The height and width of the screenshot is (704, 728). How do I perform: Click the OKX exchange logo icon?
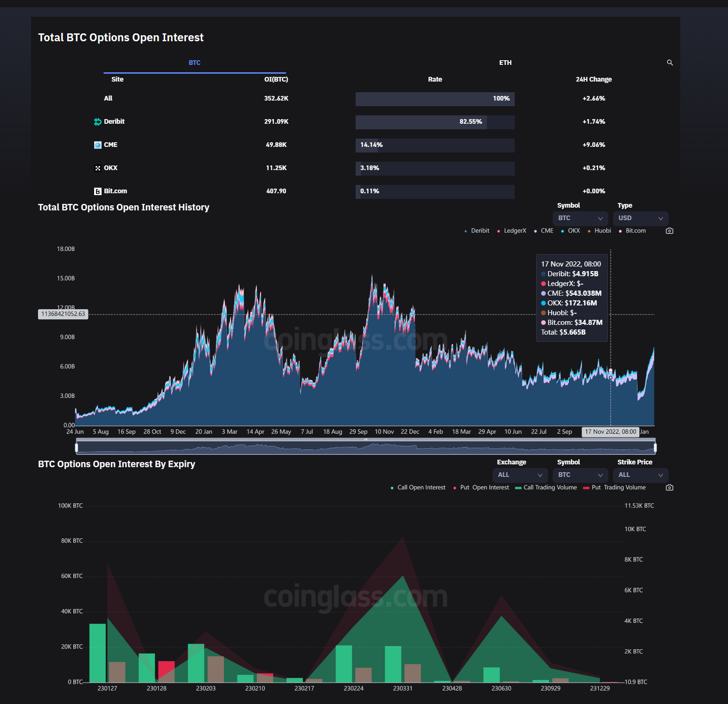[97, 168]
